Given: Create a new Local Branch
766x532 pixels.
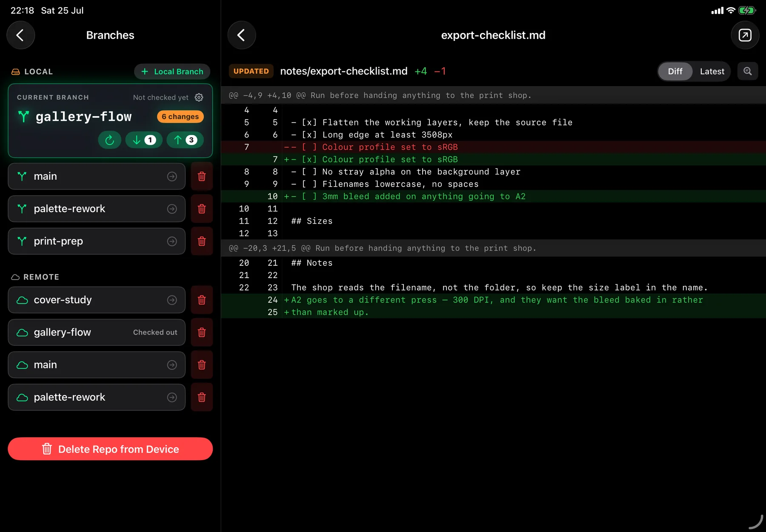Looking at the screenshot, I should [x=172, y=71].
